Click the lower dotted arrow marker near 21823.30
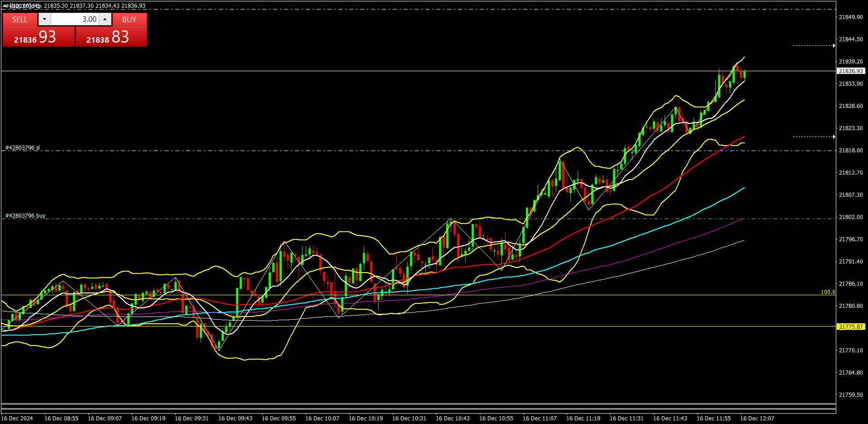This screenshot has height=424, width=868. click(814, 136)
